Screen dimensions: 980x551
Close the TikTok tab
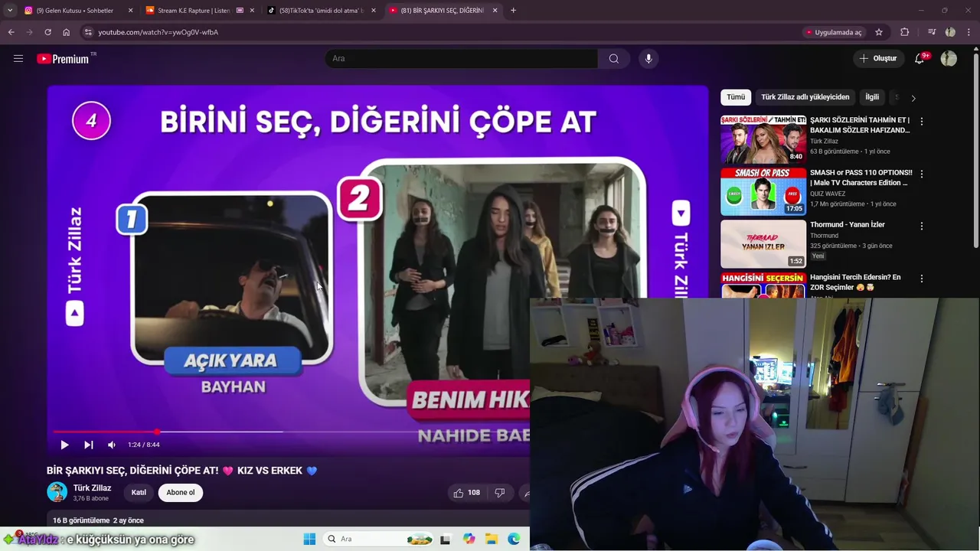tap(374, 11)
